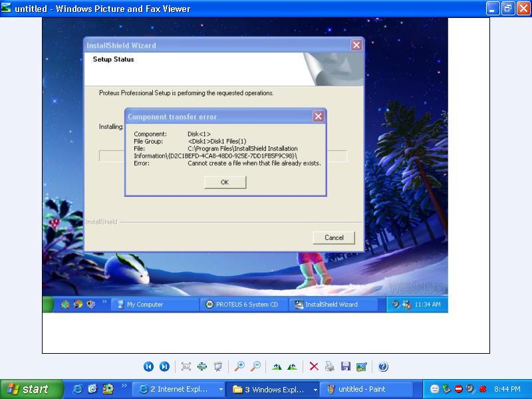532x399 pixels.
Task: Click the green arrow tray icon
Action: pos(446,389)
